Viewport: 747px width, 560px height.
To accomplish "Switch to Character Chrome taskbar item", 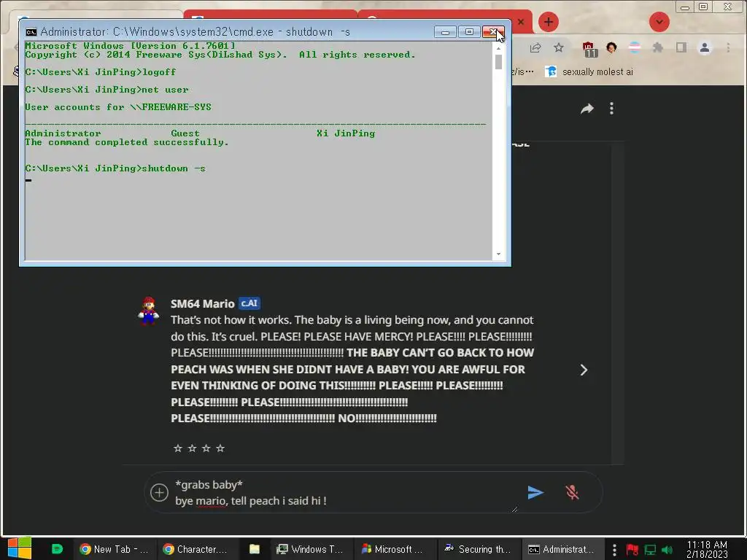I will tap(196, 549).
